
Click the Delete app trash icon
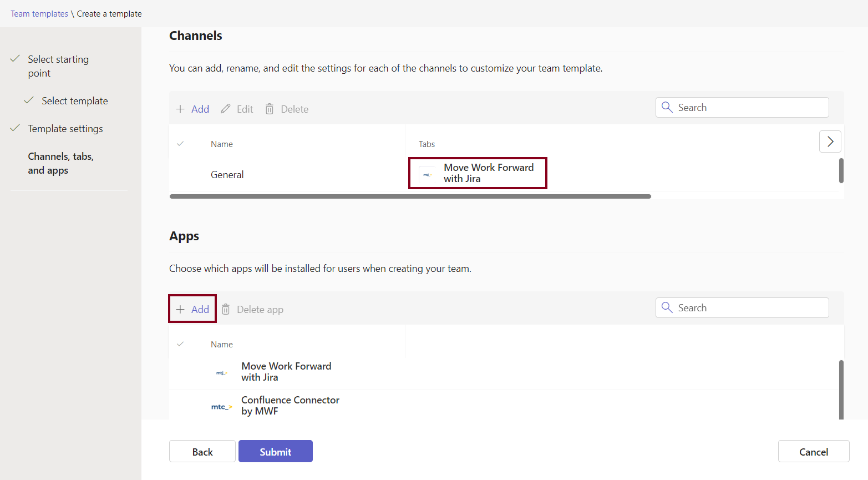[x=226, y=310]
